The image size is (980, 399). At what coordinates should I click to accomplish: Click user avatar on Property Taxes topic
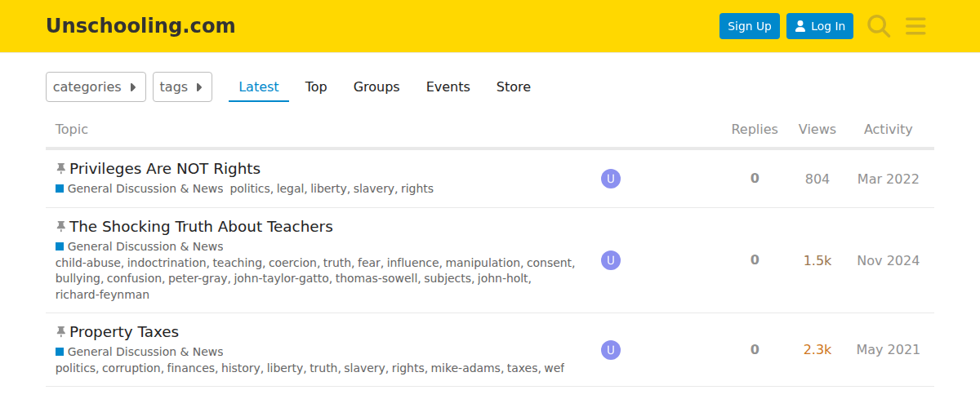[x=611, y=350]
